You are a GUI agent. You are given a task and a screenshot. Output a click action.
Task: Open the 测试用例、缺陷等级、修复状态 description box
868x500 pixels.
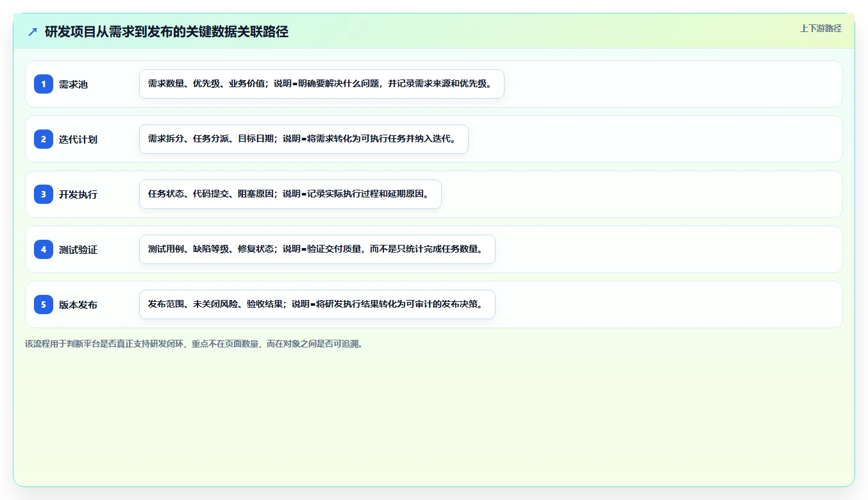(317, 249)
